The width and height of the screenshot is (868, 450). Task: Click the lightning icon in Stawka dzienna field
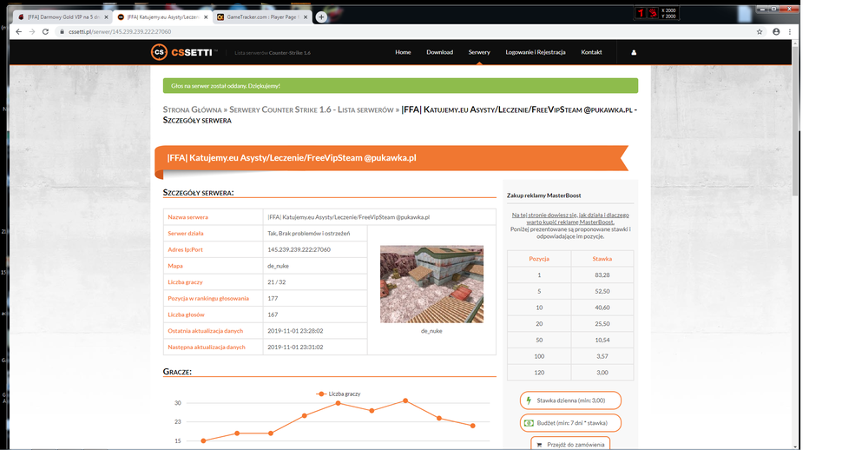tap(529, 400)
